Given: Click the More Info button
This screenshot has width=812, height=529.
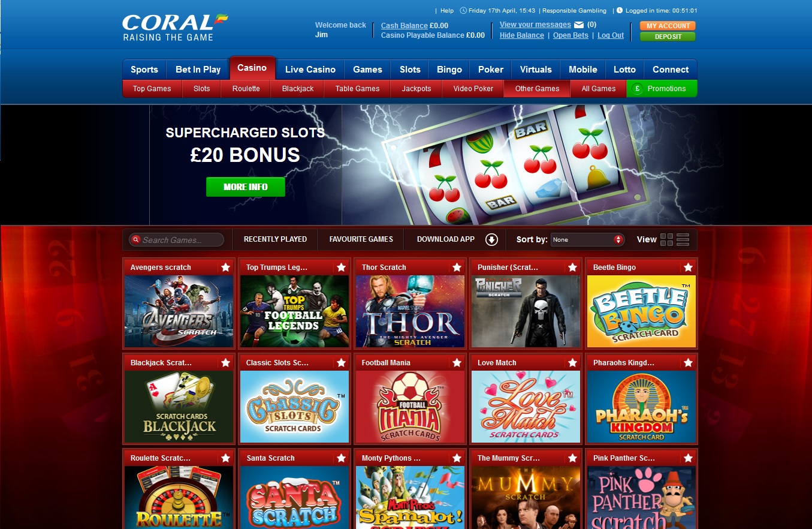Looking at the screenshot, I should [246, 187].
